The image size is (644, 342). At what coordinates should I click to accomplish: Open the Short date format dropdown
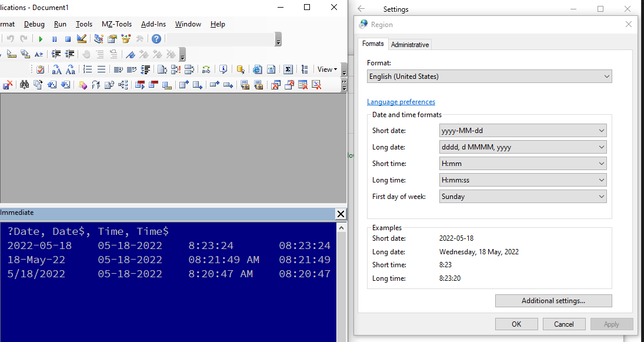coord(522,130)
